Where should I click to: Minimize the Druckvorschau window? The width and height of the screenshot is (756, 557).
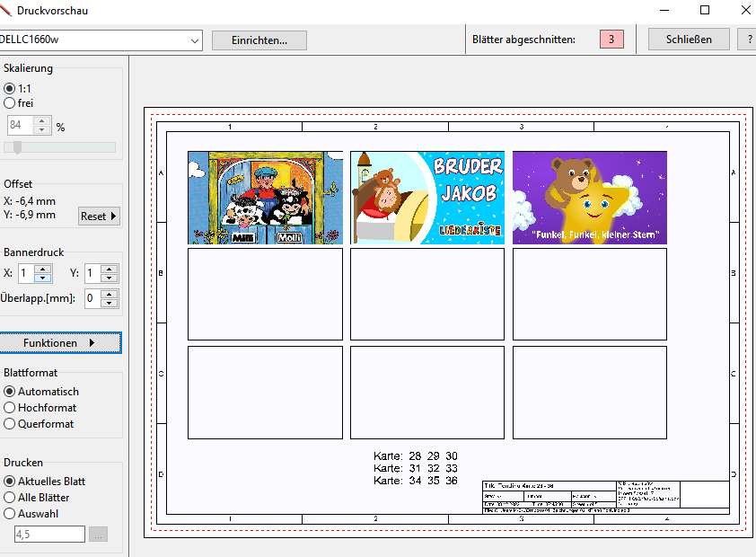[x=664, y=10]
